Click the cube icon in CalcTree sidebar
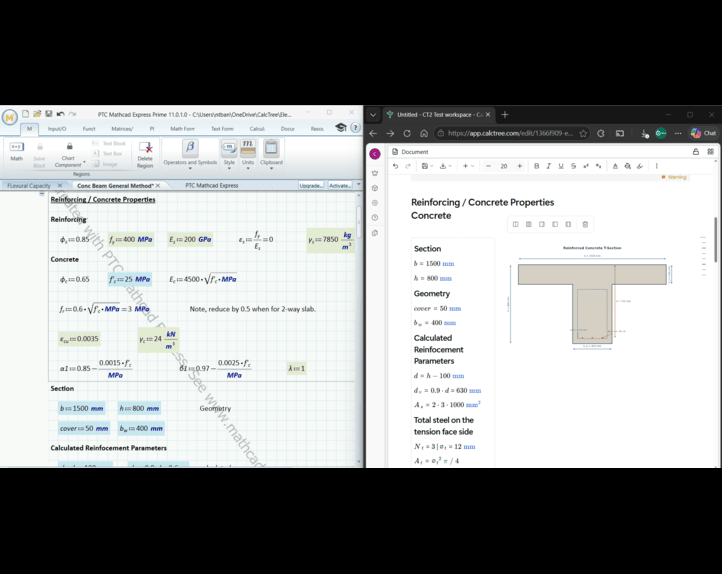This screenshot has height=574, width=722. [x=375, y=188]
